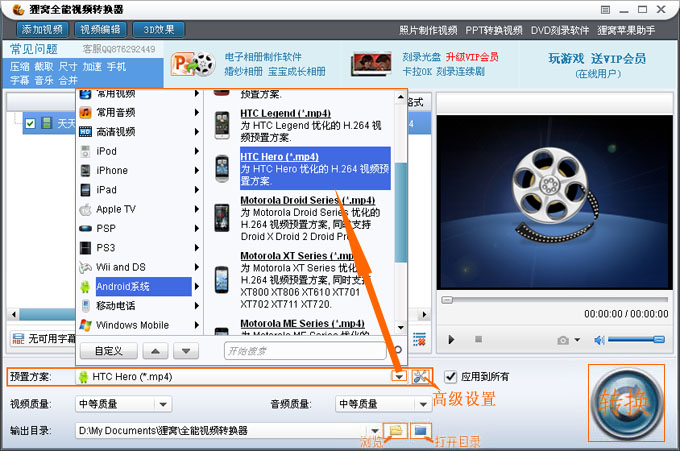Expand the Windows Mobile submenu arrow
Viewport: 680px width, 451px height.
pos(197,325)
